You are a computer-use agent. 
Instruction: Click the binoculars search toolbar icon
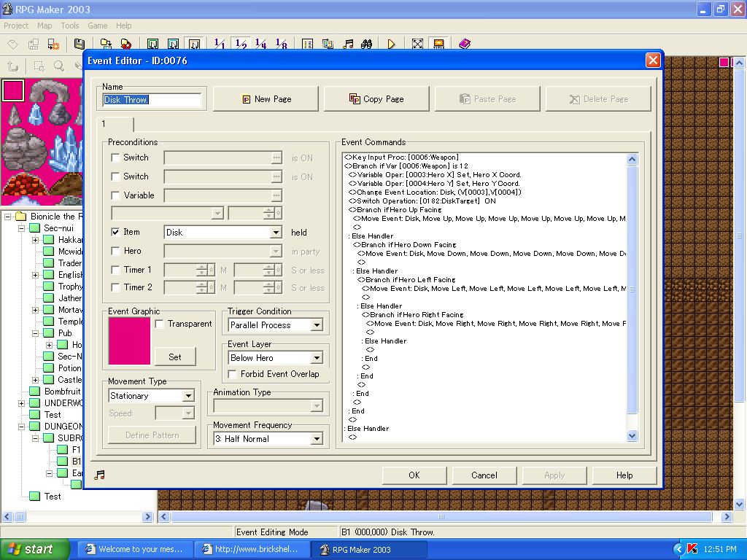pos(367,44)
